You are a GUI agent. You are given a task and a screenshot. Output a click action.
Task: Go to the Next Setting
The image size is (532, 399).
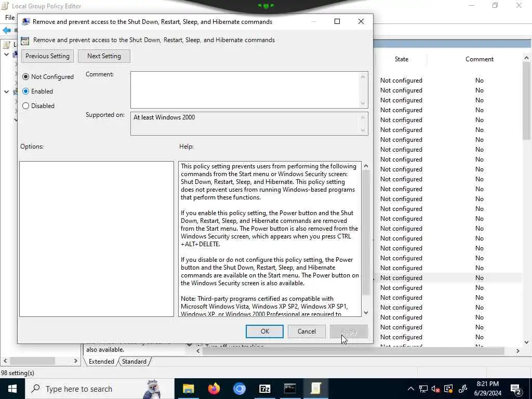[x=104, y=56]
